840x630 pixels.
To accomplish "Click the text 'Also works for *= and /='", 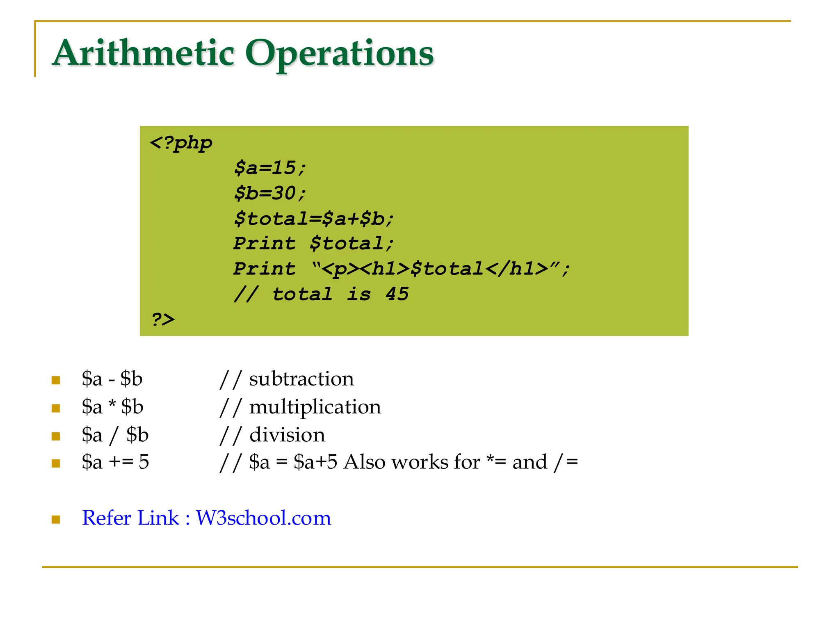I will tap(460, 462).
